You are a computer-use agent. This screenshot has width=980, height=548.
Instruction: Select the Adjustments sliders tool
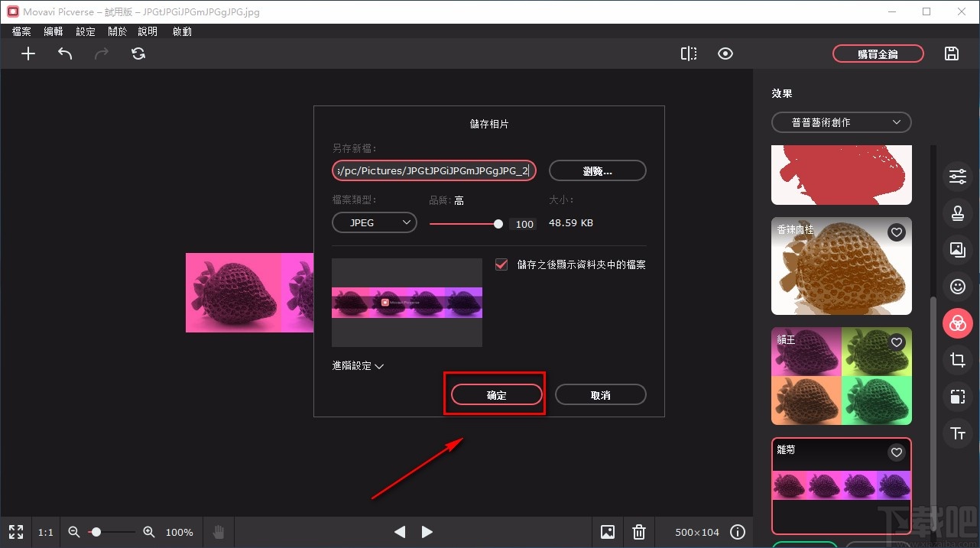pos(957,177)
